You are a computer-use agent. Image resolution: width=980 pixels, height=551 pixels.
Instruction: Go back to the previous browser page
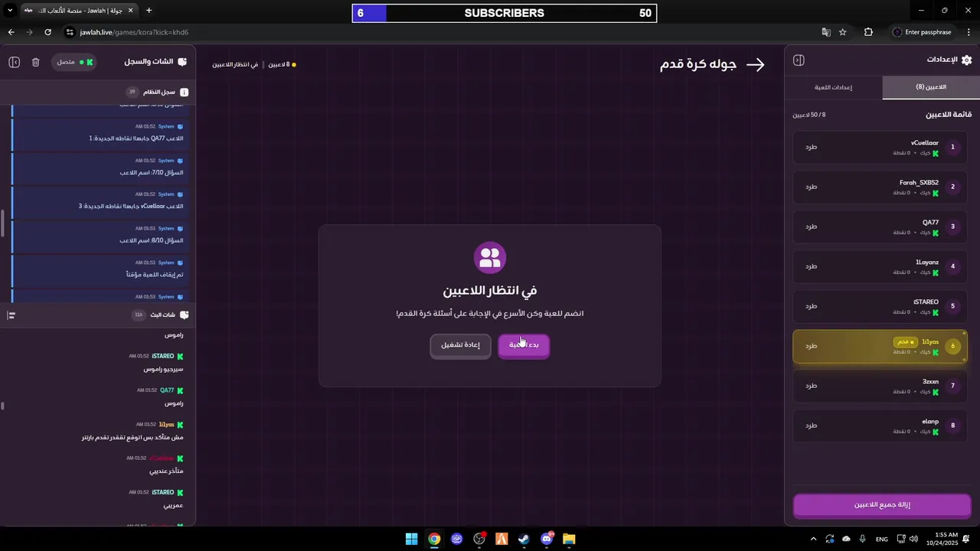click(x=11, y=32)
